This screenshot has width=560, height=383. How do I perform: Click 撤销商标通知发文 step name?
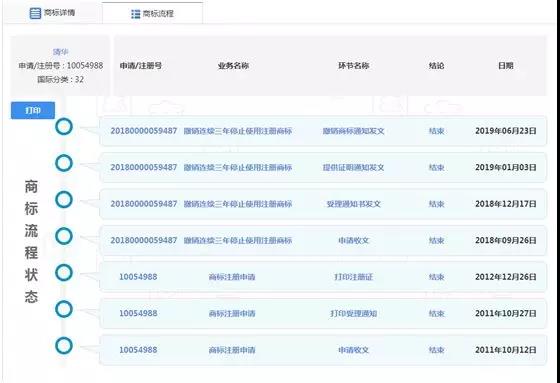(354, 131)
